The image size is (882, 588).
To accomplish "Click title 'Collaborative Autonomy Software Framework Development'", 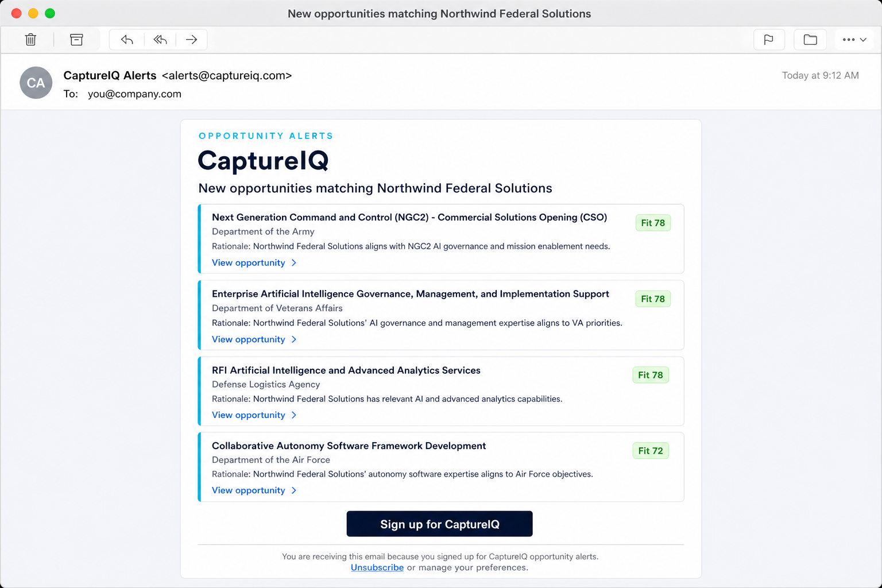I will [349, 446].
